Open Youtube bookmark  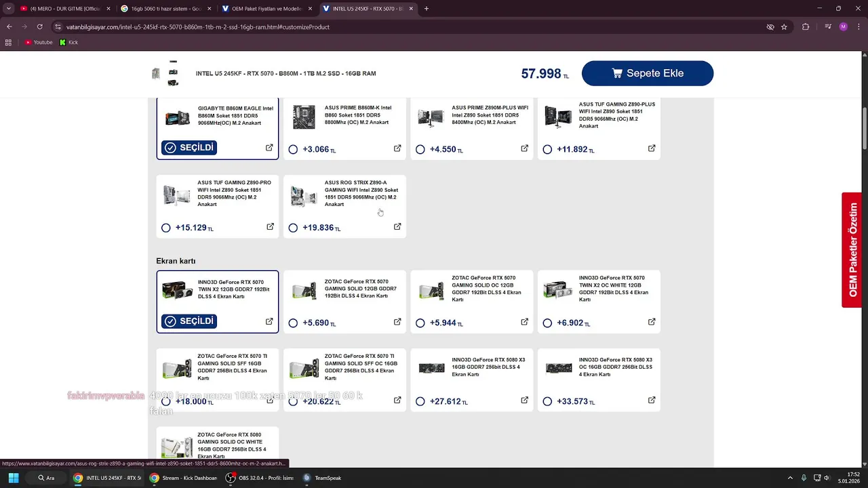[x=39, y=42]
